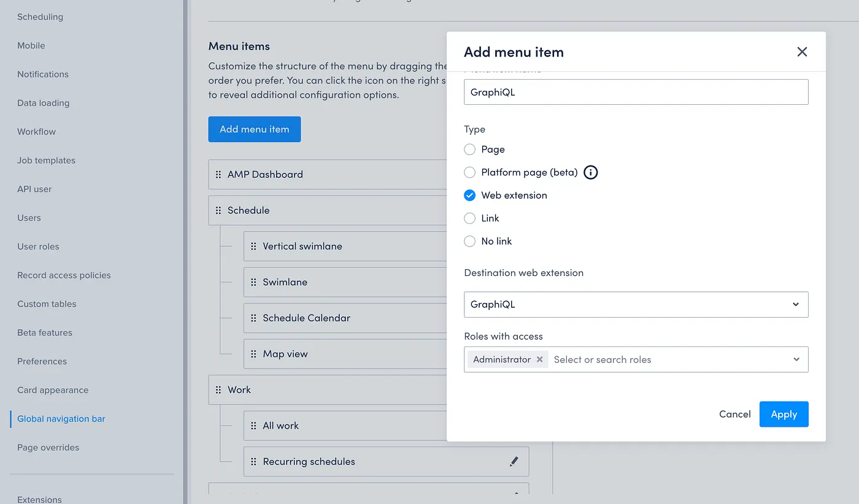Select the Page type radio button
Screen dimensions: 859x504
click(x=470, y=150)
